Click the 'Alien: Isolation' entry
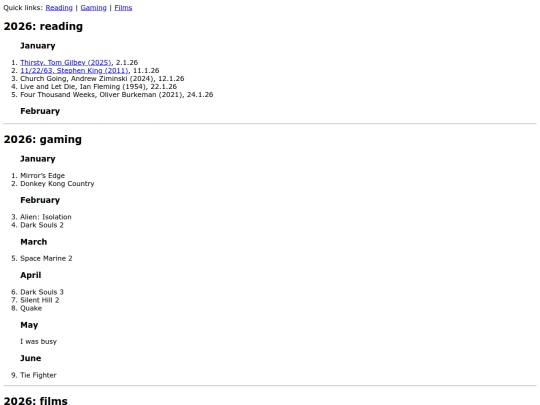Image resolution: width=540 pixels, height=405 pixels. (x=46, y=217)
